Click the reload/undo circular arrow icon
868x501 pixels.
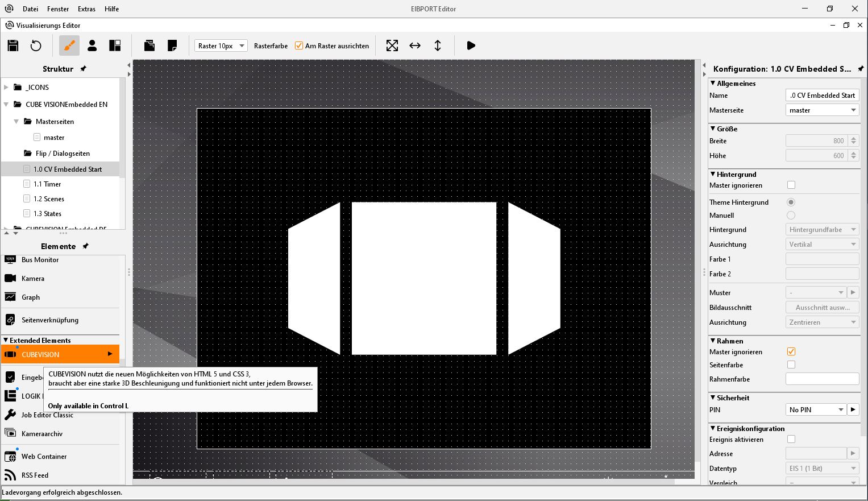click(x=36, y=45)
